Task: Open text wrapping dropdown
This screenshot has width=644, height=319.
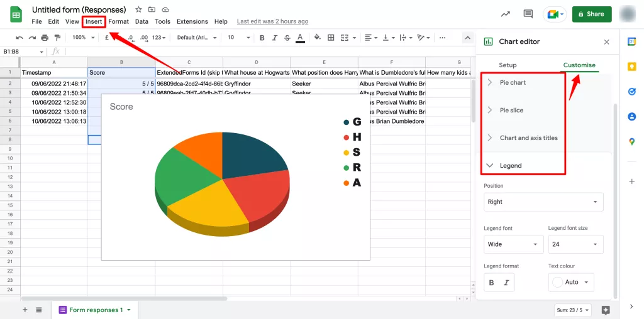Action: coord(406,38)
